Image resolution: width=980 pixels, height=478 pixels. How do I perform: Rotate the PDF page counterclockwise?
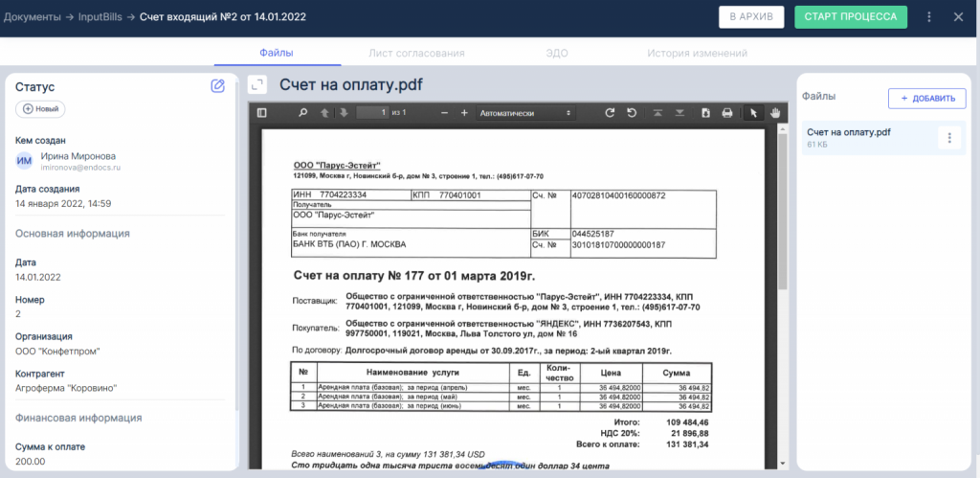point(632,113)
